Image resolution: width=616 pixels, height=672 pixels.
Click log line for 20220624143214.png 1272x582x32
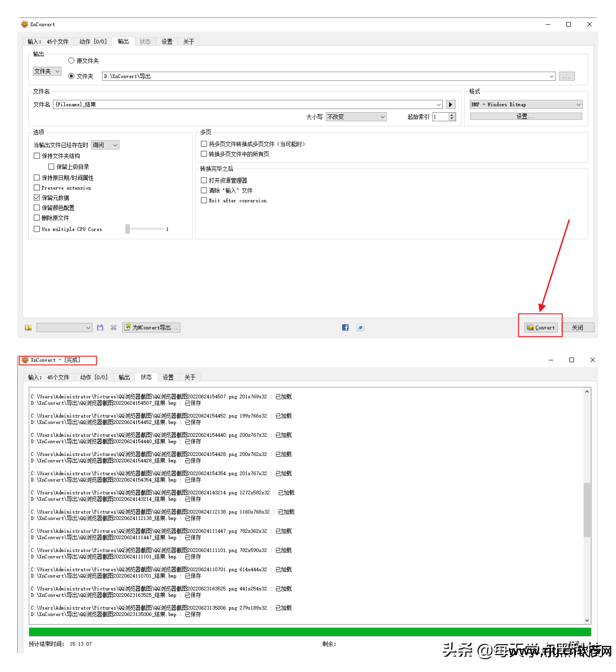162,493
